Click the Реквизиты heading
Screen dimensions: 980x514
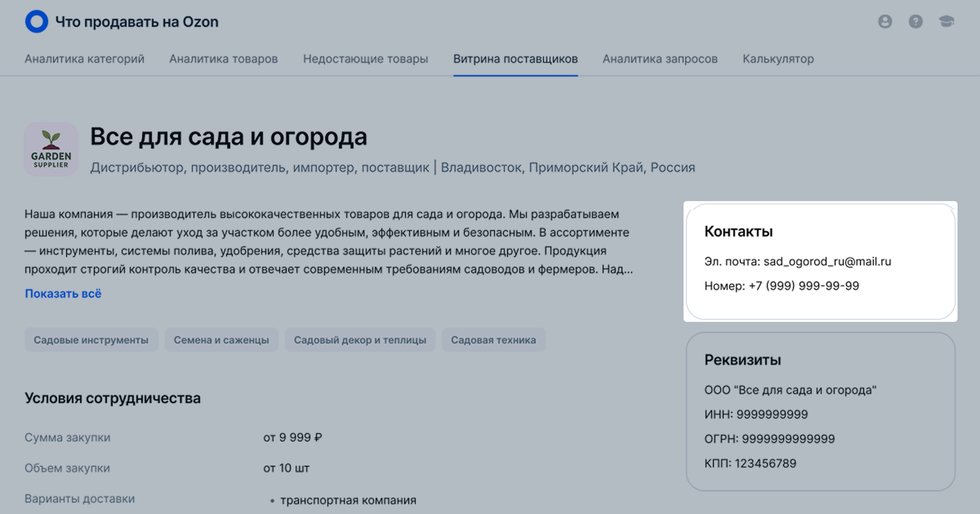742,360
